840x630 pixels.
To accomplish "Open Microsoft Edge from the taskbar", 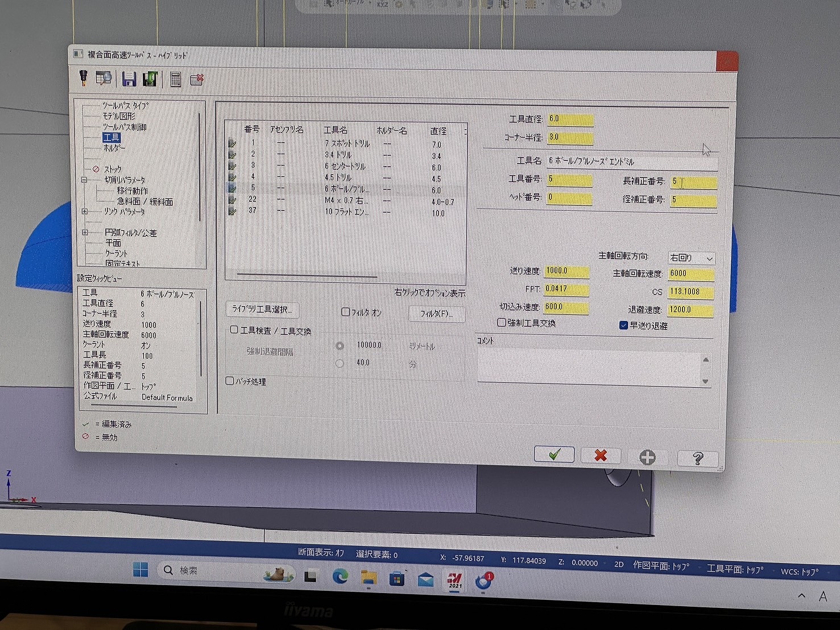I will coord(340,577).
